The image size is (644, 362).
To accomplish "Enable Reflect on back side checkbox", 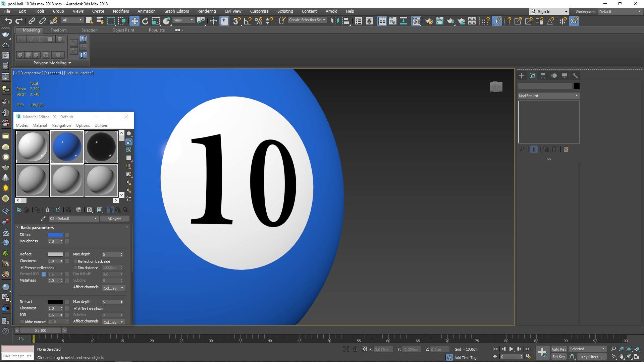I will [x=75, y=261].
